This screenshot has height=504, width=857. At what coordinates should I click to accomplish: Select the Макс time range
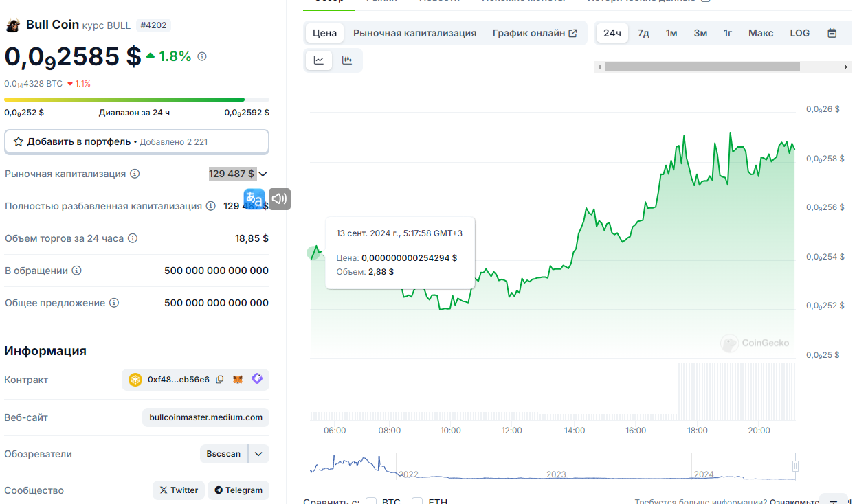point(761,33)
